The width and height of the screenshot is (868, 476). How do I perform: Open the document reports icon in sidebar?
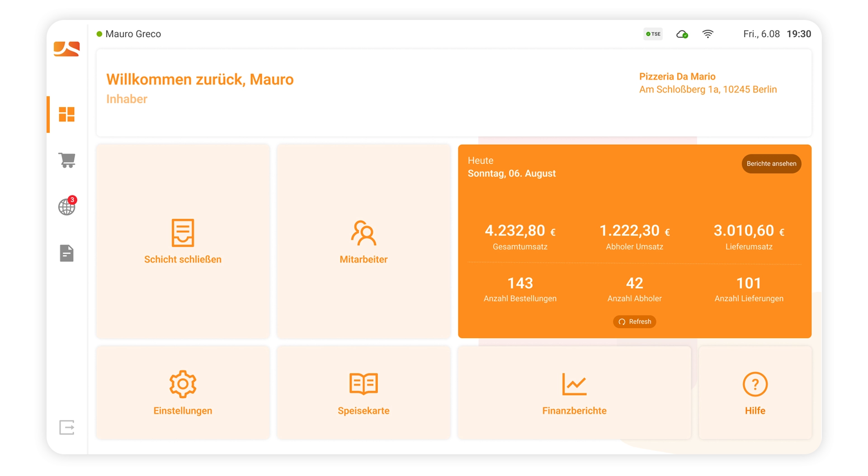click(x=66, y=253)
